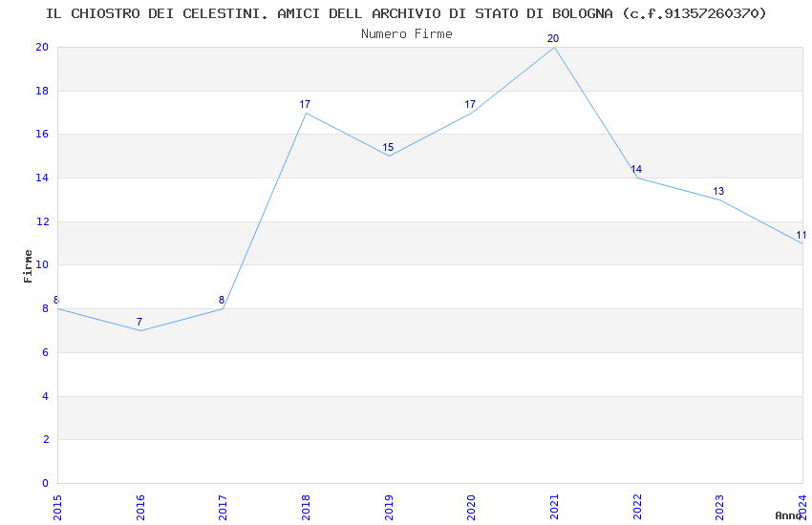Click the data label 8 at 2015
Screen dimensions: 812x525
click(x=56, y=300)
